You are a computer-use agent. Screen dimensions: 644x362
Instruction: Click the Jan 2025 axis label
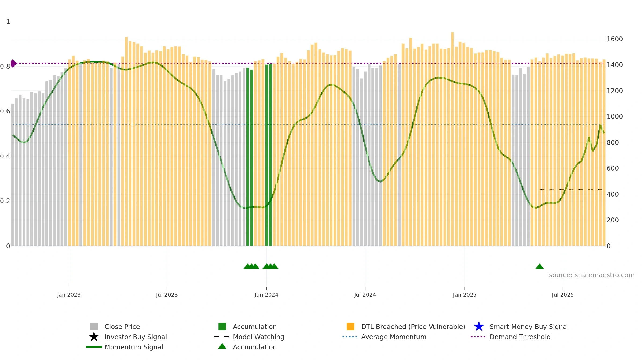click(465, 295)
